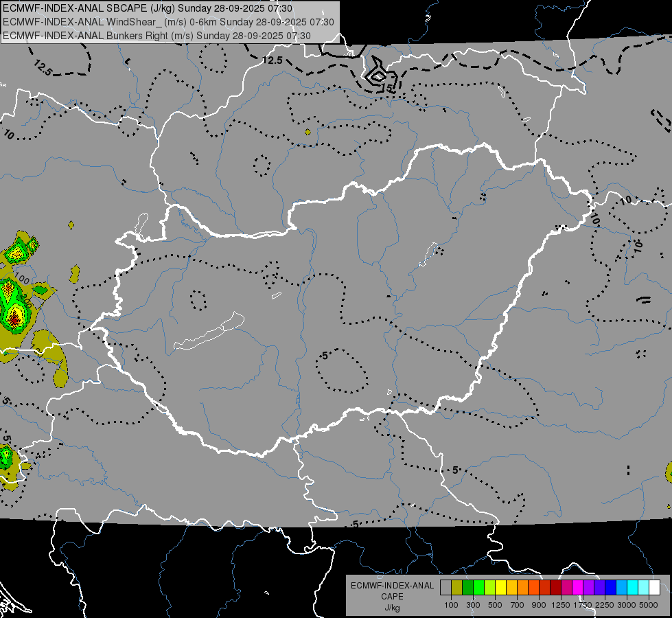
Task: Click the 300 value under the legend
Action: [473, 605]
